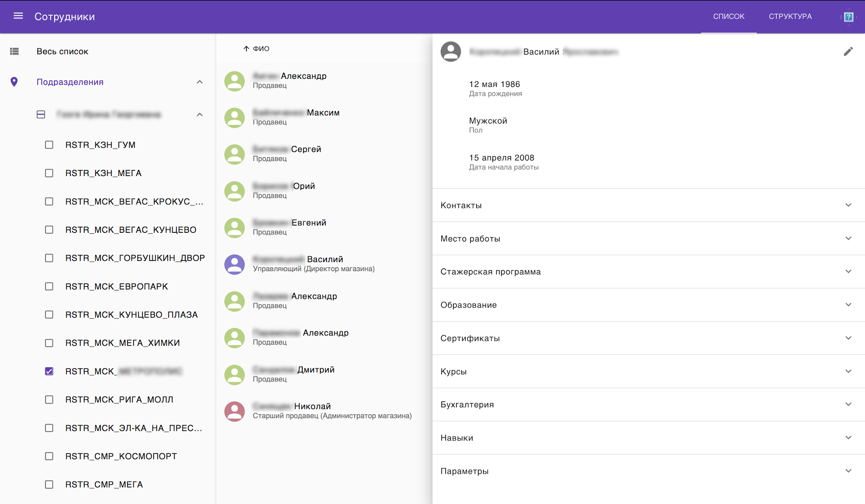865x504 pixels.
Task: Expand the Сертификаты section
Action: [x=649, y=338]
